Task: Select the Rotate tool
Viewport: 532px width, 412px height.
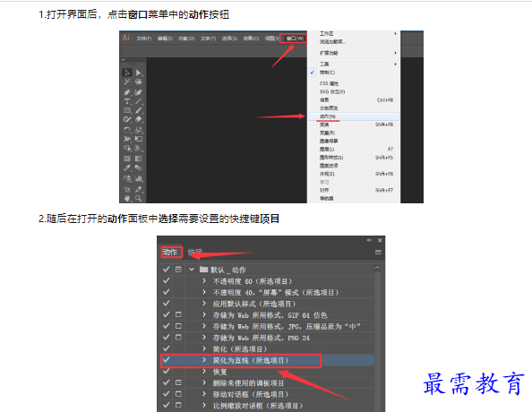Action: (127, 130)
